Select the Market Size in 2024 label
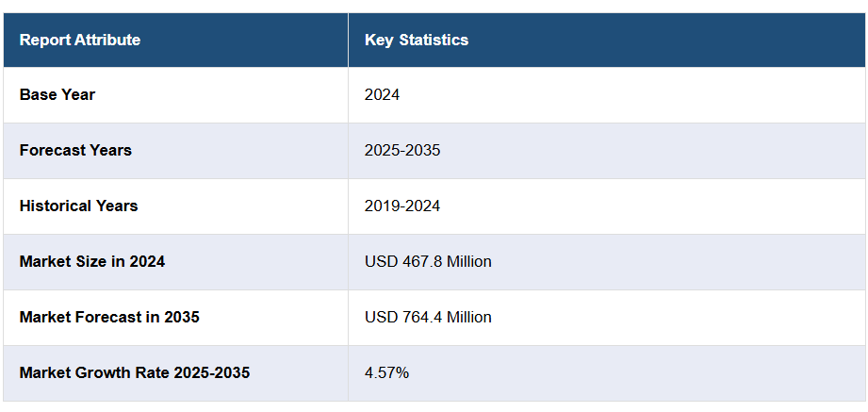Viewport: 868px width, 412px height. [92, 261]
